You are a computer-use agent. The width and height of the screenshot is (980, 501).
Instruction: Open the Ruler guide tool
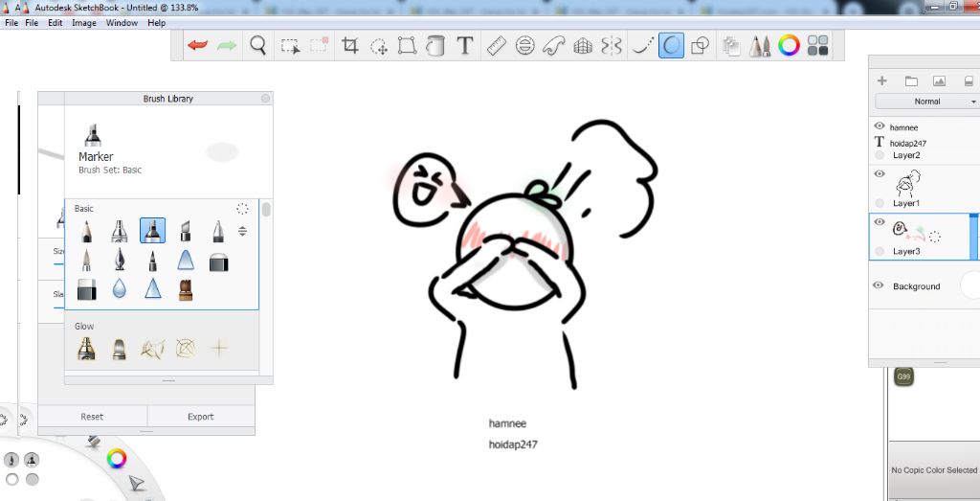click(x=496, y=46)
